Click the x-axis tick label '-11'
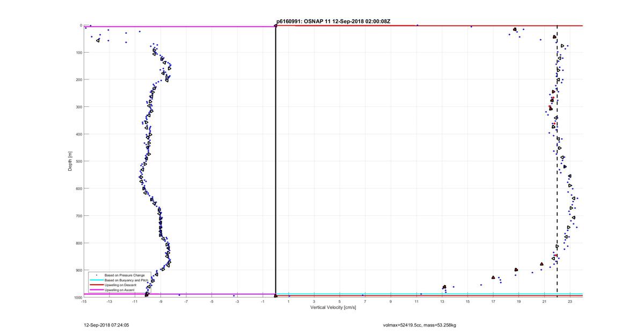644x334 pixels. [135, 302]
